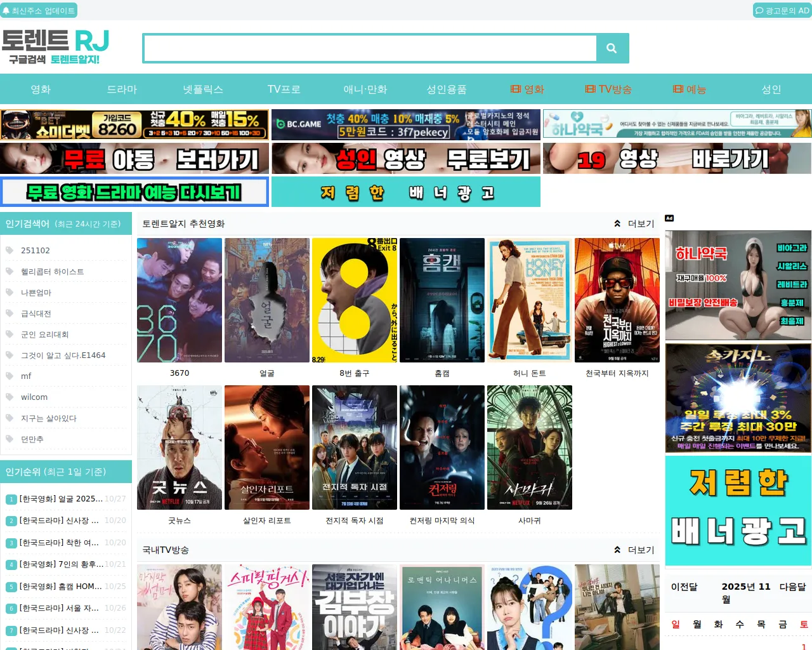Viewport: 812px width, 650px height.
Task: Open the 성인용품 menu
Action: (447, 90)
